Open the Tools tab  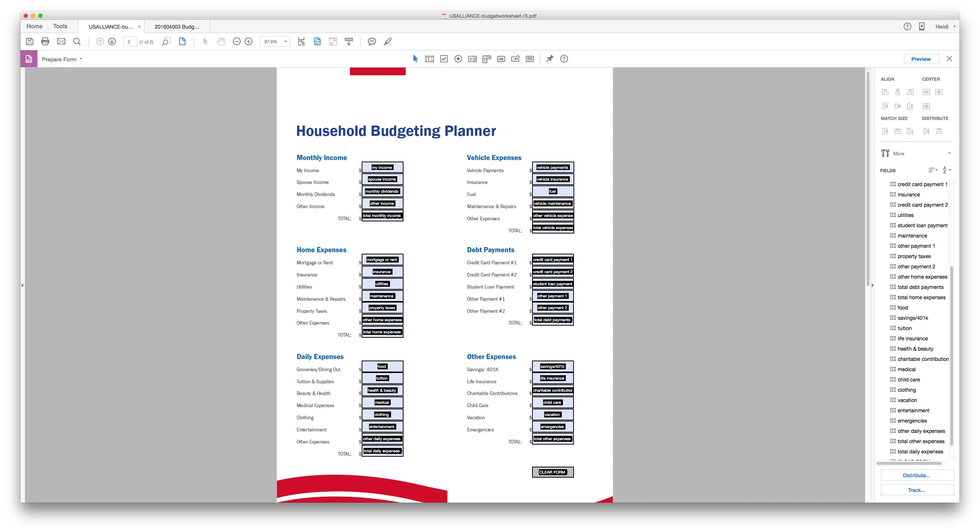click(60, 26)
